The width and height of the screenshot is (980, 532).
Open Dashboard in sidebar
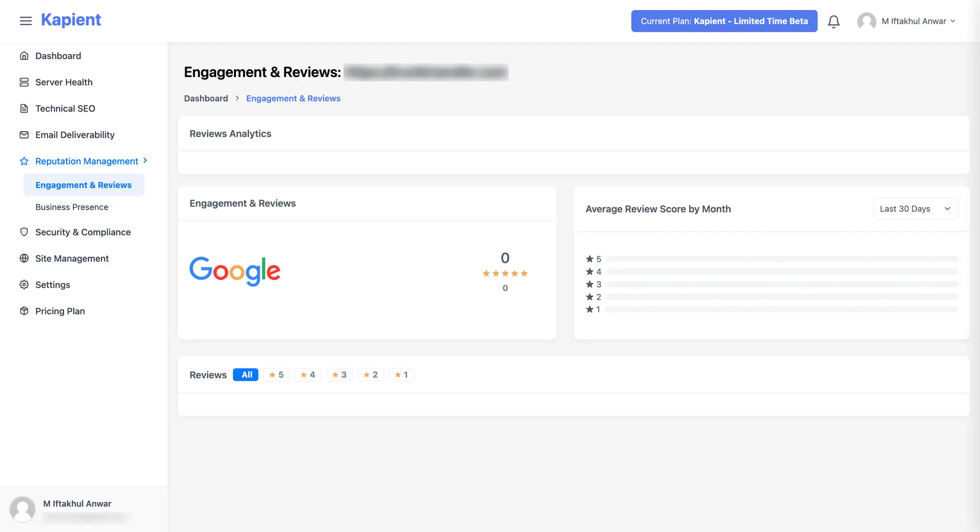click(x=58, y=56)
